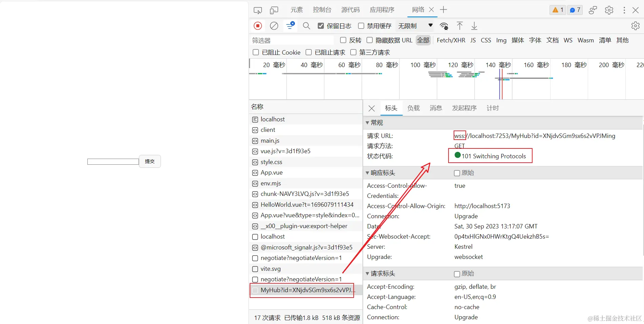Open the 应用程序 panel tab
This screenshot has height=324, width=644.
pos(382,10)
